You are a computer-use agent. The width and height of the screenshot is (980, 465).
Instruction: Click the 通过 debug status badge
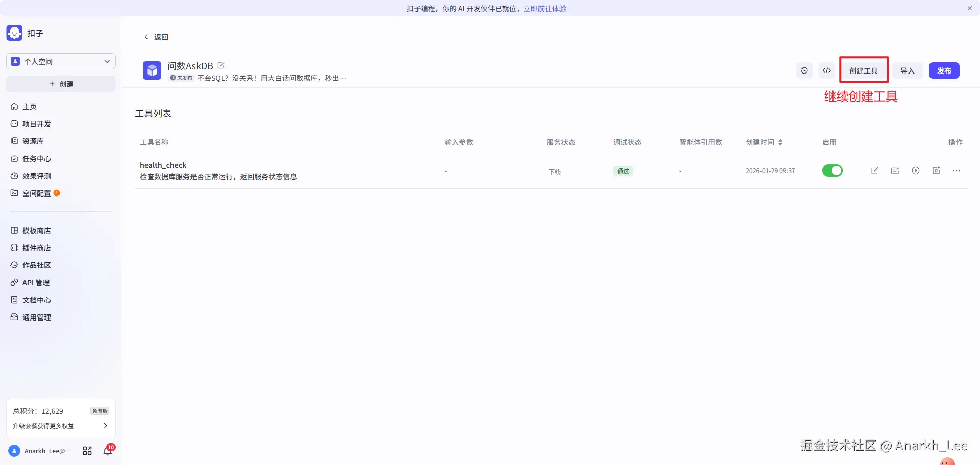pyautogui.click(x=623, y=171)
